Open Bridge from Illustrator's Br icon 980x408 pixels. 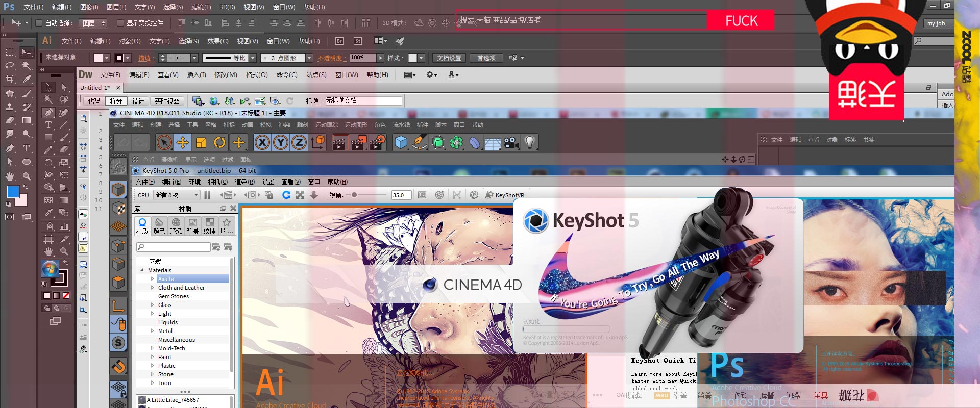[x=339, y=41]
